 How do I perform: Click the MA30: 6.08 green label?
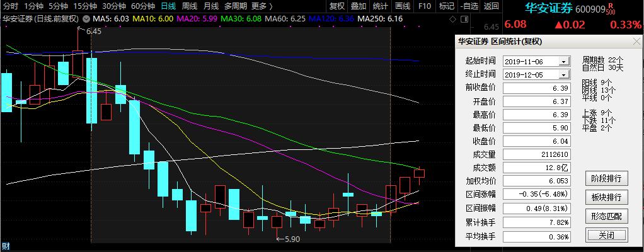click(x=241, y=19)
